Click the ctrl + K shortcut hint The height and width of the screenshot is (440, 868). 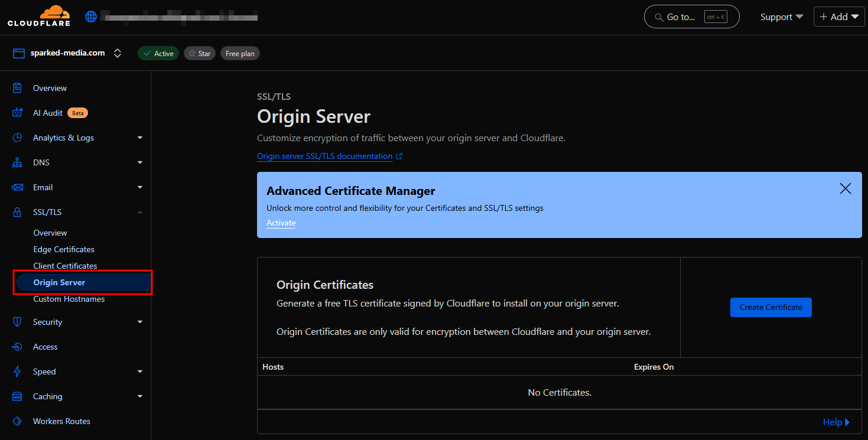[x=714, y=17]
